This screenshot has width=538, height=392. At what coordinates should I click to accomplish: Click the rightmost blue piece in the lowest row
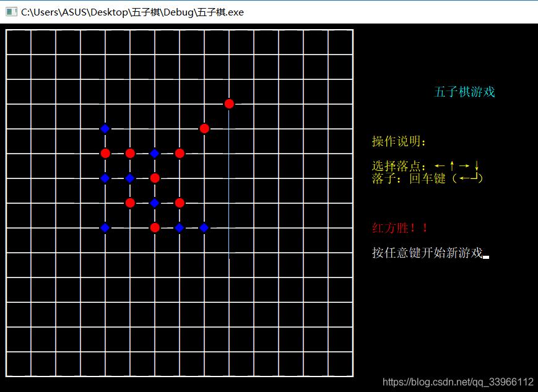point(204,227)
